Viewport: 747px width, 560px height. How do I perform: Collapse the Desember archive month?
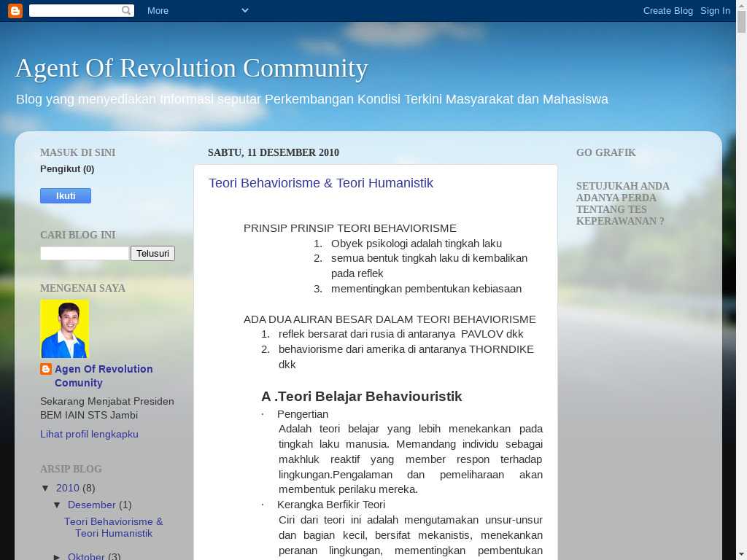coord(58,505)
